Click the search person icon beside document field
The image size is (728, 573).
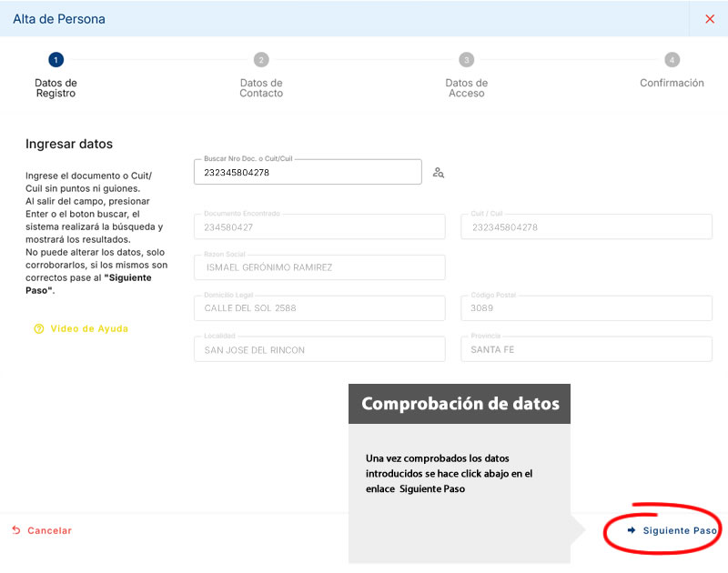pyautogui.click(x=439, y=172)
